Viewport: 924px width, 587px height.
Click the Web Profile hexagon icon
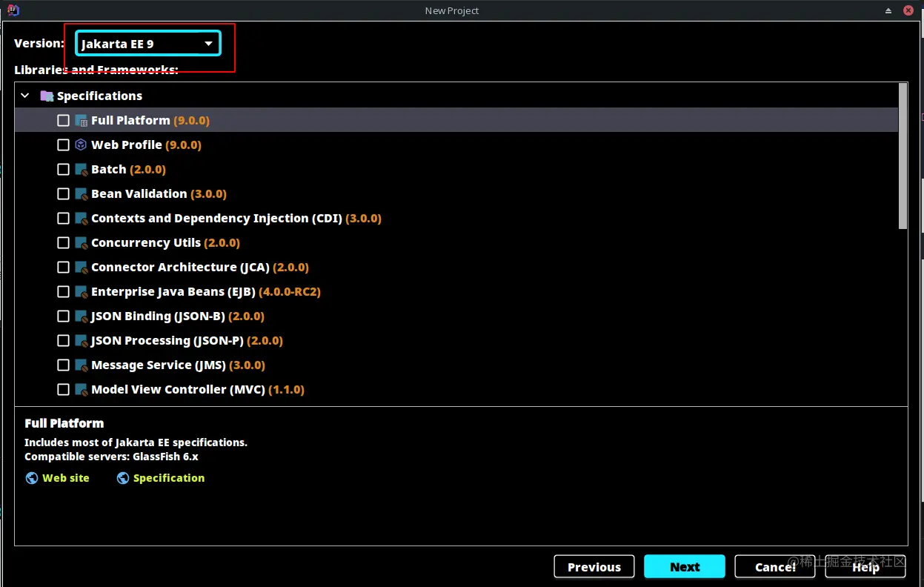click(x=82, y=145)
